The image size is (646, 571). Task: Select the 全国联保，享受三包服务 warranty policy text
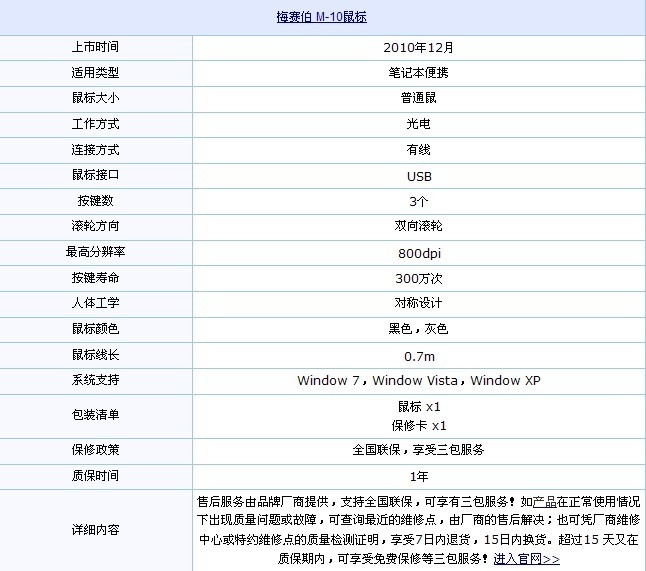(418, 450)
